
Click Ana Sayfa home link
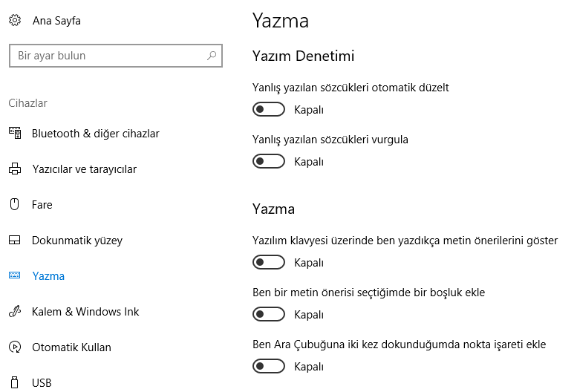[56, 21]
